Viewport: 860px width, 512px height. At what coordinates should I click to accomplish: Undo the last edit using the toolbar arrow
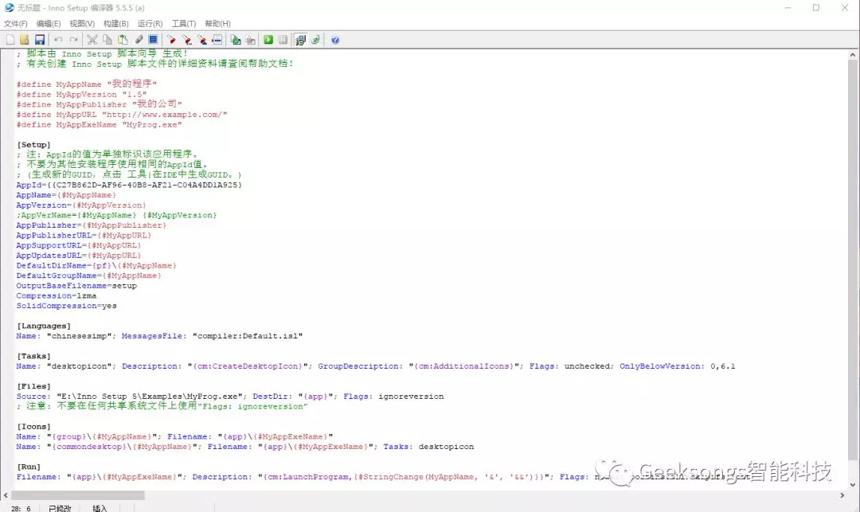tap(58, 39)
